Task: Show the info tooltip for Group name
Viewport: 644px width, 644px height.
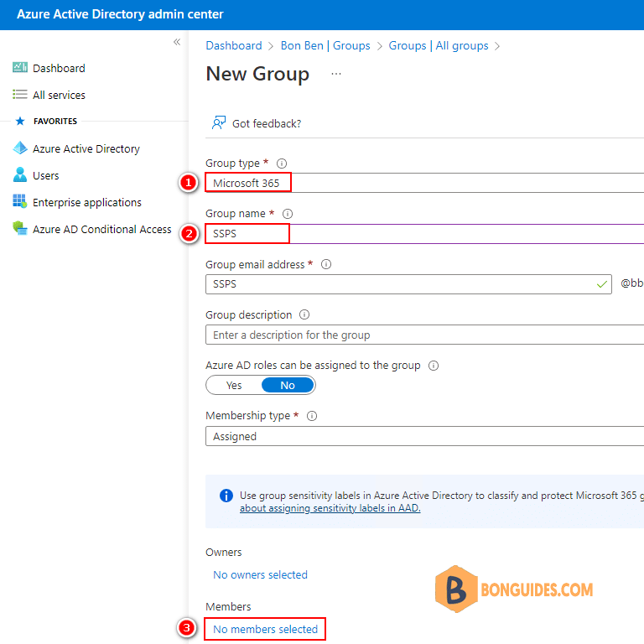Action: (288, 214)
